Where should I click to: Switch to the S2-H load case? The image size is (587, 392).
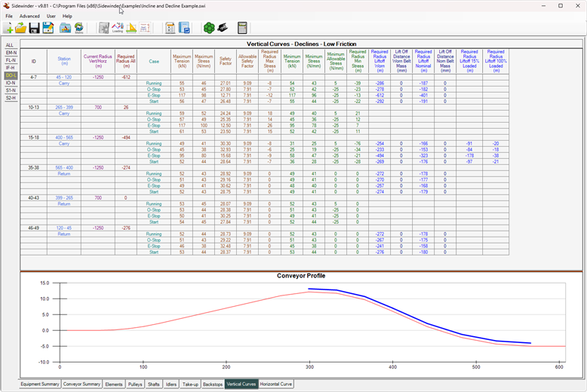11,98
